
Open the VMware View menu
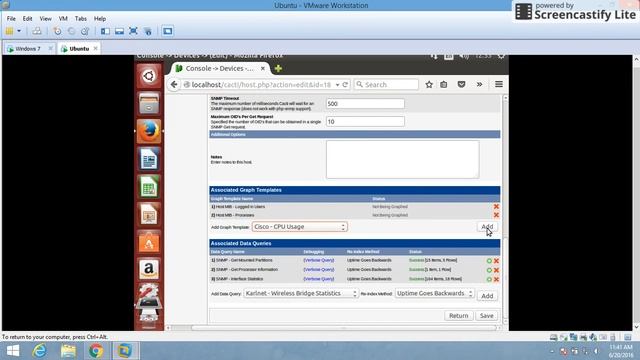(45, 19)
